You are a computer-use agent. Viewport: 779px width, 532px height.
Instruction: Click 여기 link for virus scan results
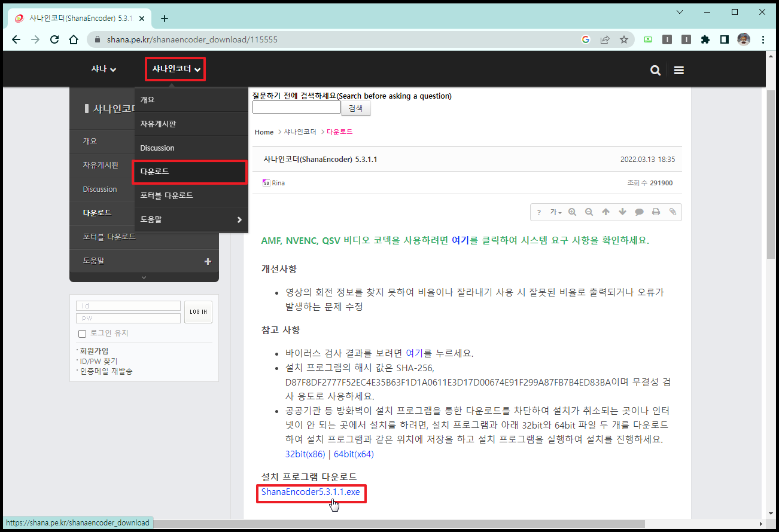click(x=414, y=353)
